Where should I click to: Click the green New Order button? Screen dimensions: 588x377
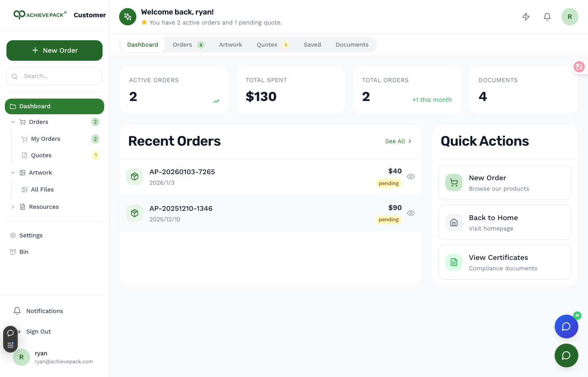(x=54, y=50)
